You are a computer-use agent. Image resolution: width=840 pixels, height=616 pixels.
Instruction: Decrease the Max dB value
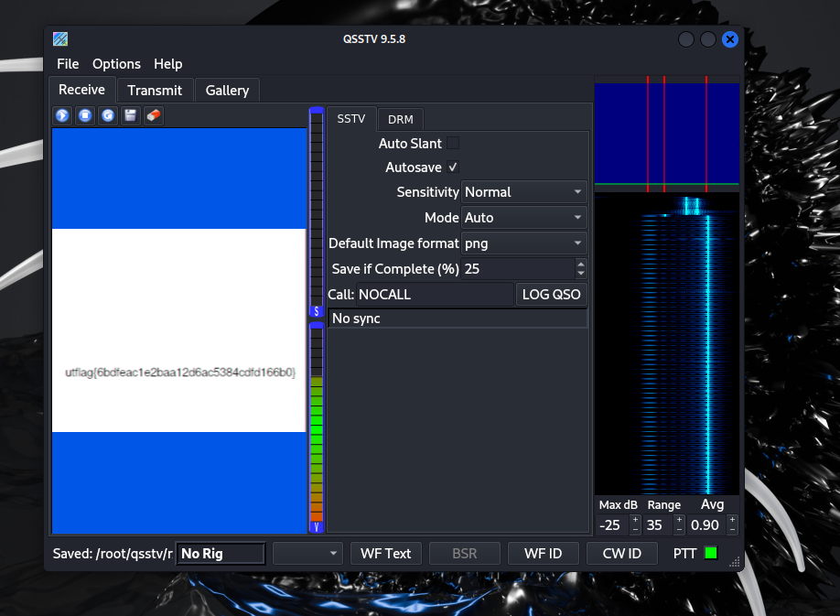pos(635,530)
